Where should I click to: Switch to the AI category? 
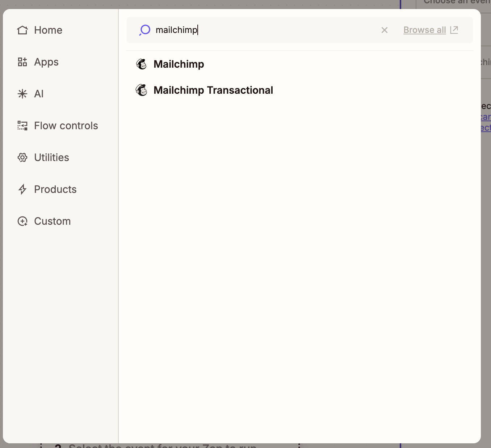pos(39,94)
